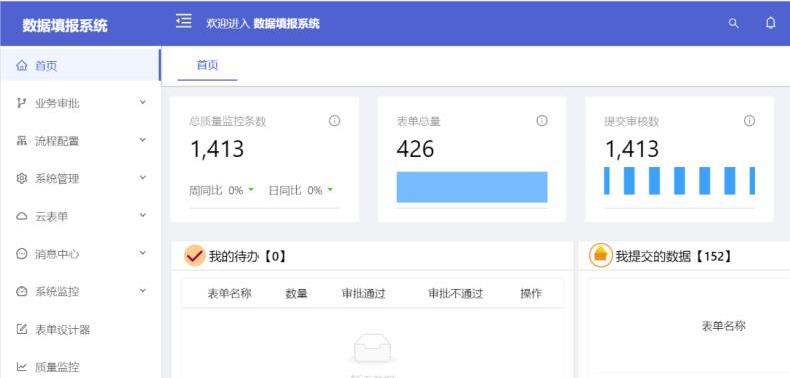Click the 周同比 0% text

click(216, 190)
